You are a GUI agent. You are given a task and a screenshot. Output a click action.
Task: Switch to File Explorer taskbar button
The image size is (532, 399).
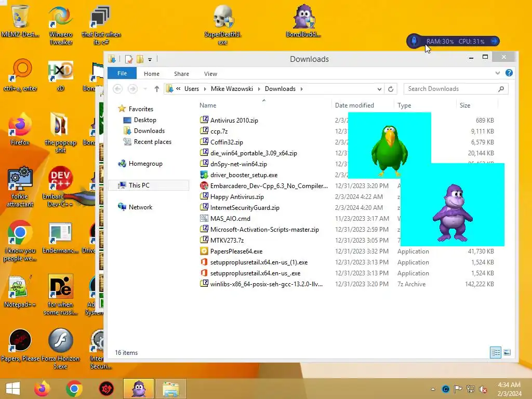[x=170, y=389]
